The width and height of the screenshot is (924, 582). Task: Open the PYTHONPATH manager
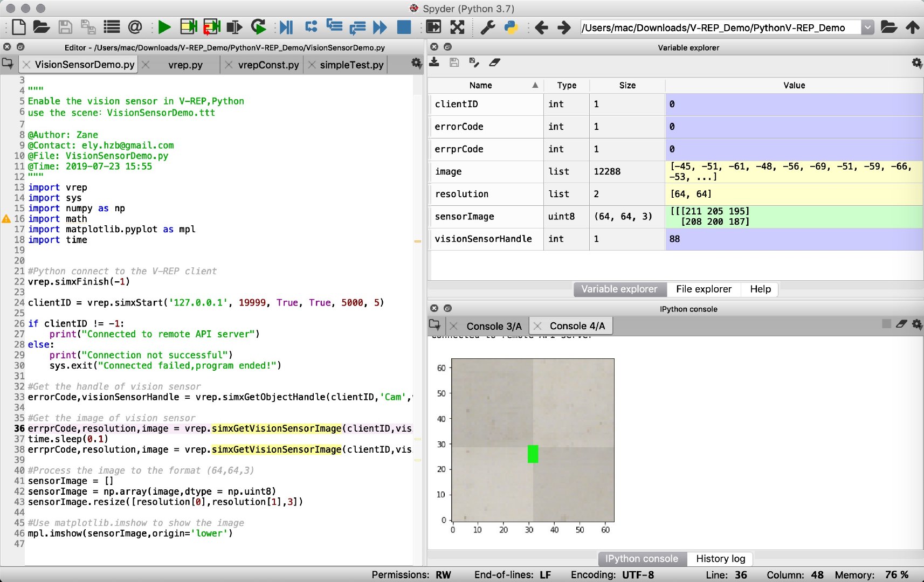pos(509,27)
